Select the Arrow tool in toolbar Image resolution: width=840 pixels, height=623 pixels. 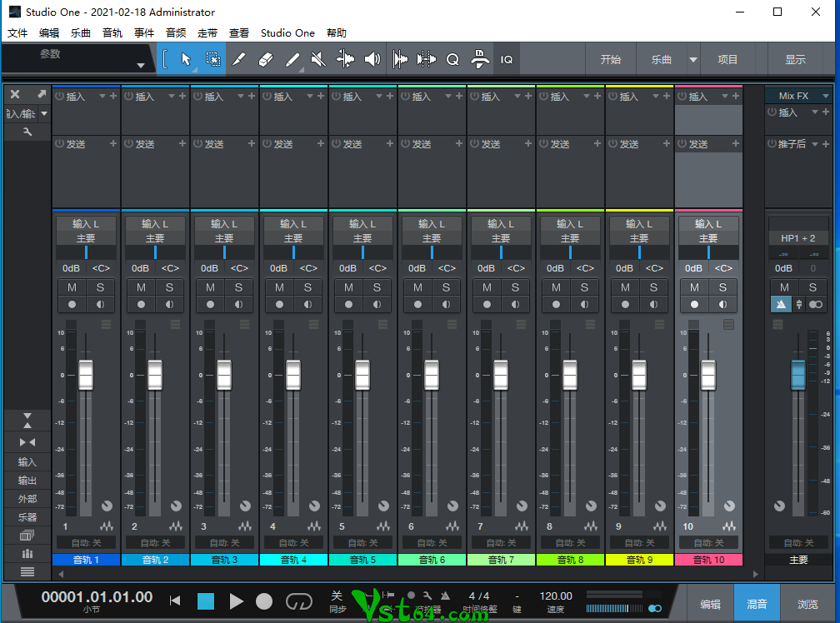click(186, 59)
